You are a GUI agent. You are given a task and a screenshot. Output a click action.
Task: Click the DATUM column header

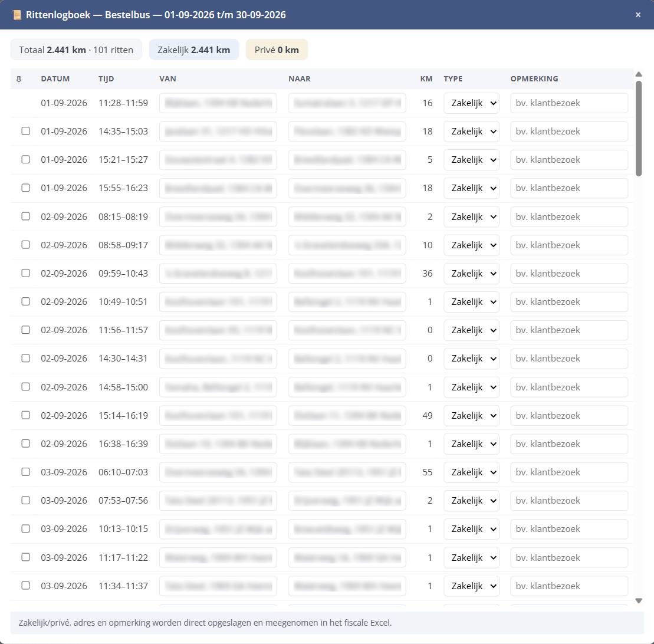coord(55,79)
